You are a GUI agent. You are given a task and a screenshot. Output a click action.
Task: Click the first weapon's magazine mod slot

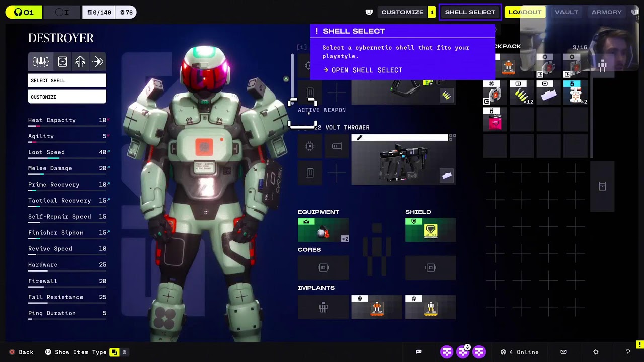(x=310, y=93)
